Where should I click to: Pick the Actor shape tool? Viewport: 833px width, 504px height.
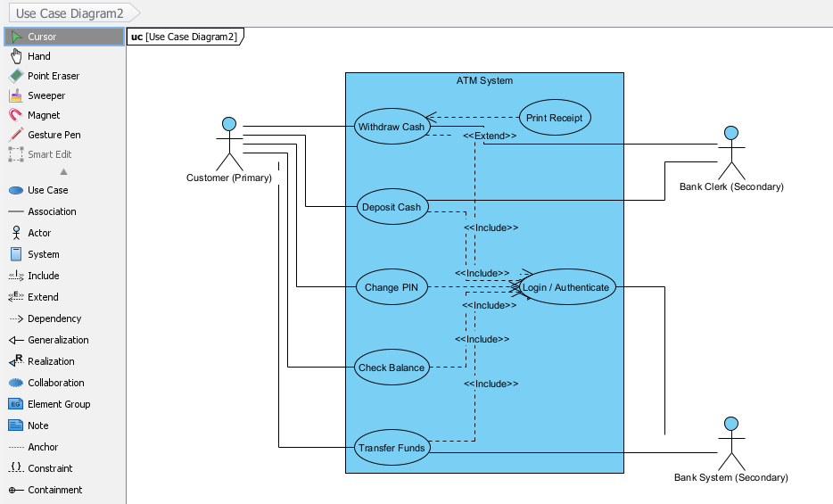(64, 233)
